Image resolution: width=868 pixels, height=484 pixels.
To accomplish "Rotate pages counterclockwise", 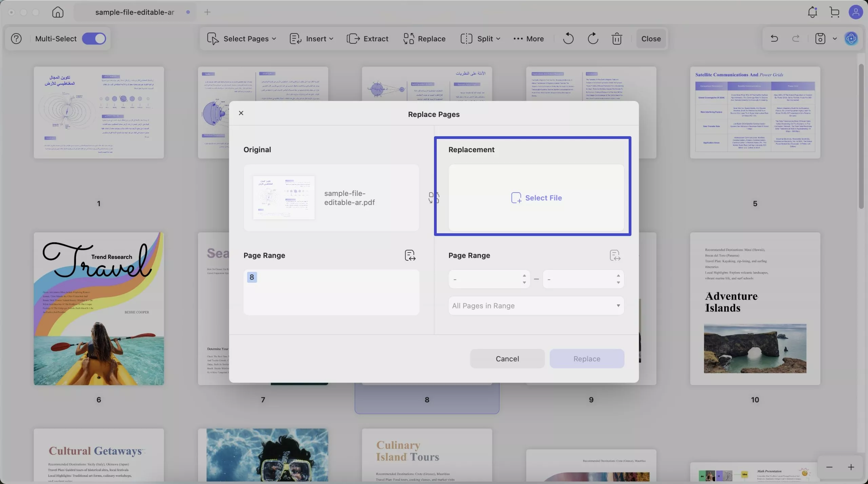I will coord(568,39).
